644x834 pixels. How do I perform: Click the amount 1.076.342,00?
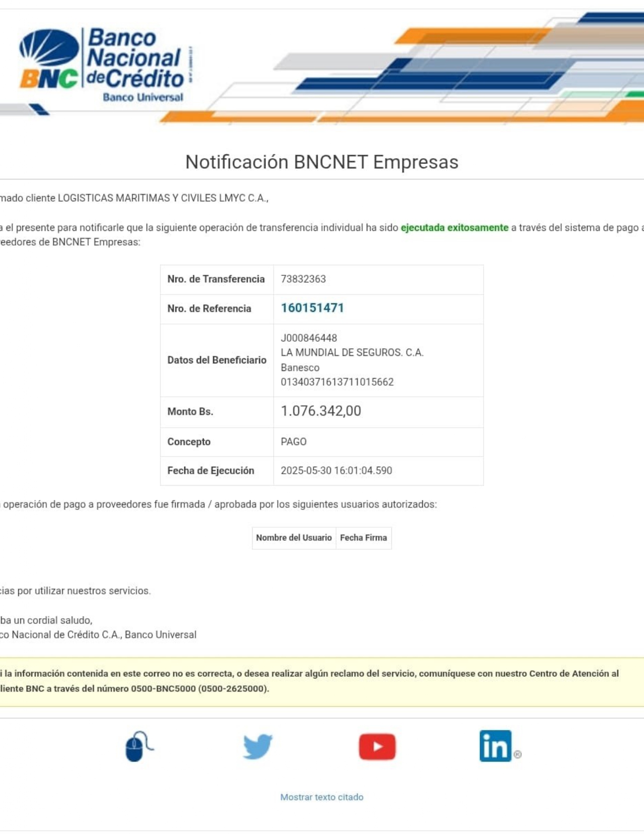(x=321, y=411)
